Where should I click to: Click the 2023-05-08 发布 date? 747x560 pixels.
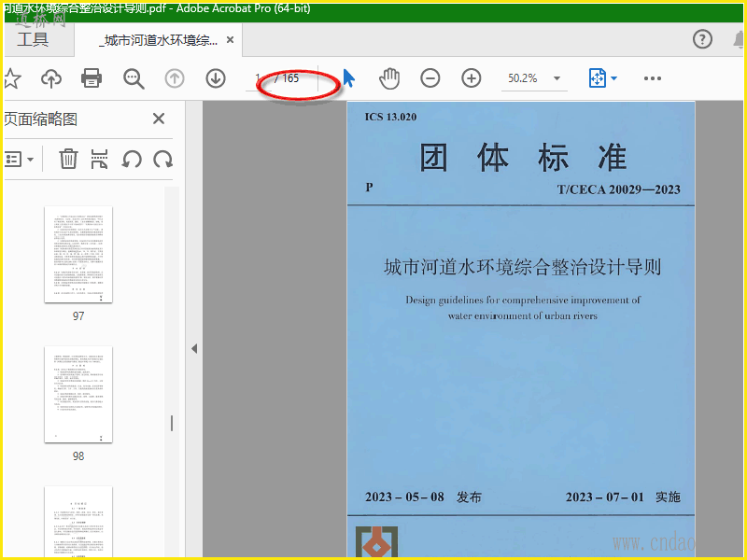tap(423, 497)
